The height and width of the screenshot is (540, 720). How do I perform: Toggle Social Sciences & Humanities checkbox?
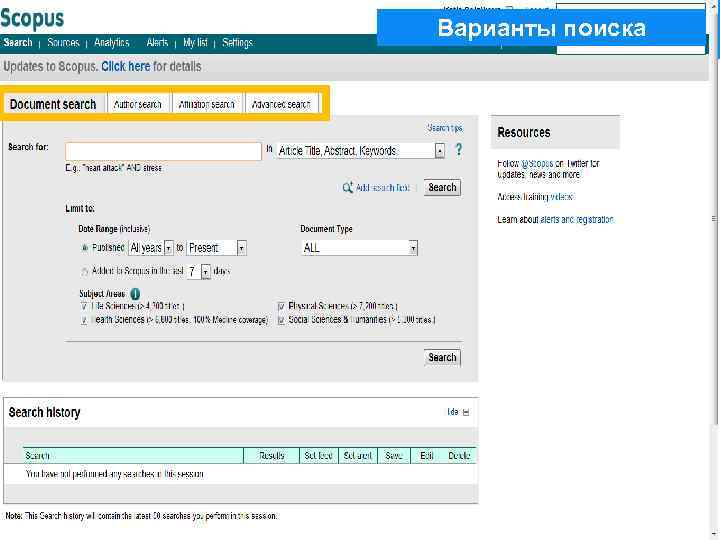281,320
